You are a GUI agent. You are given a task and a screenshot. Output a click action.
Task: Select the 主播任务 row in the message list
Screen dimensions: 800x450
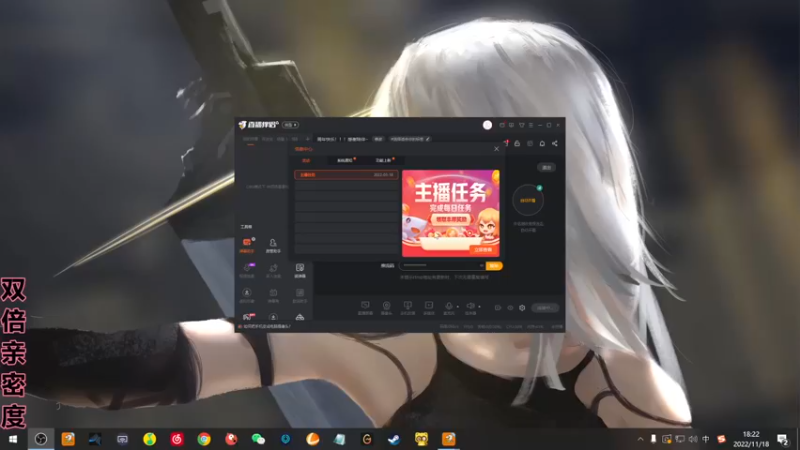pos(346,174)
